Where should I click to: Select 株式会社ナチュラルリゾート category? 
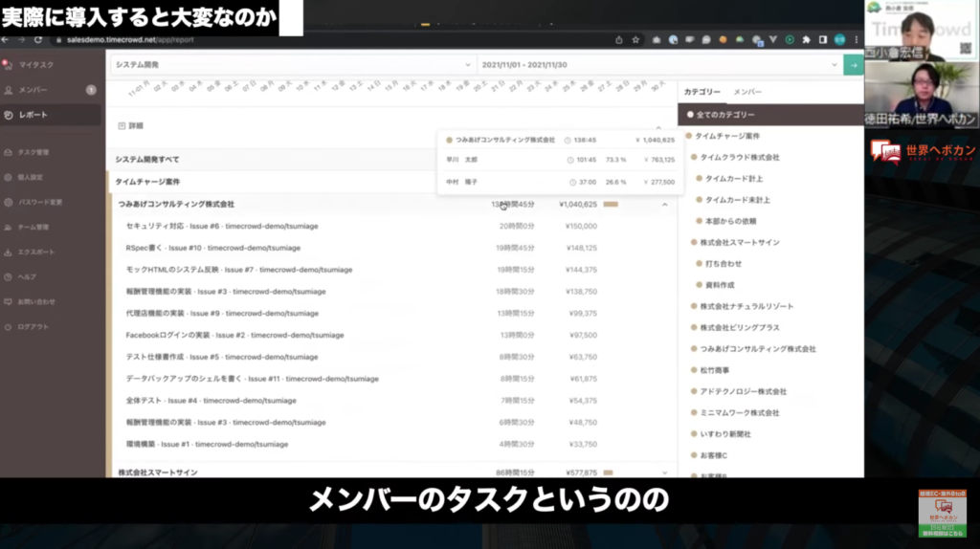[x=746, y=306]
